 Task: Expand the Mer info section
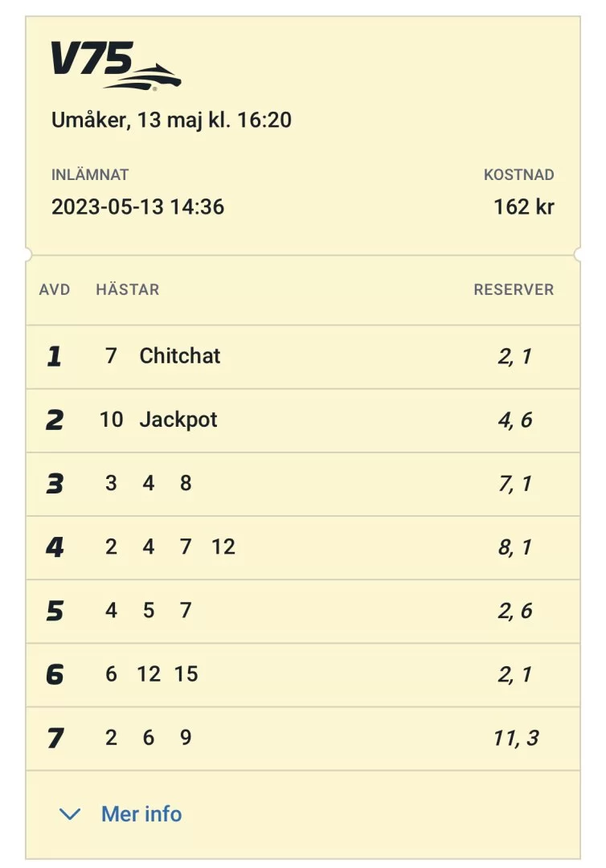tap(141, 814)
